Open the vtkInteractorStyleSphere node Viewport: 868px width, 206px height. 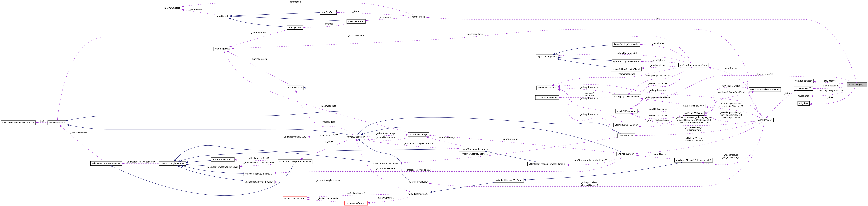click(386, 164)
